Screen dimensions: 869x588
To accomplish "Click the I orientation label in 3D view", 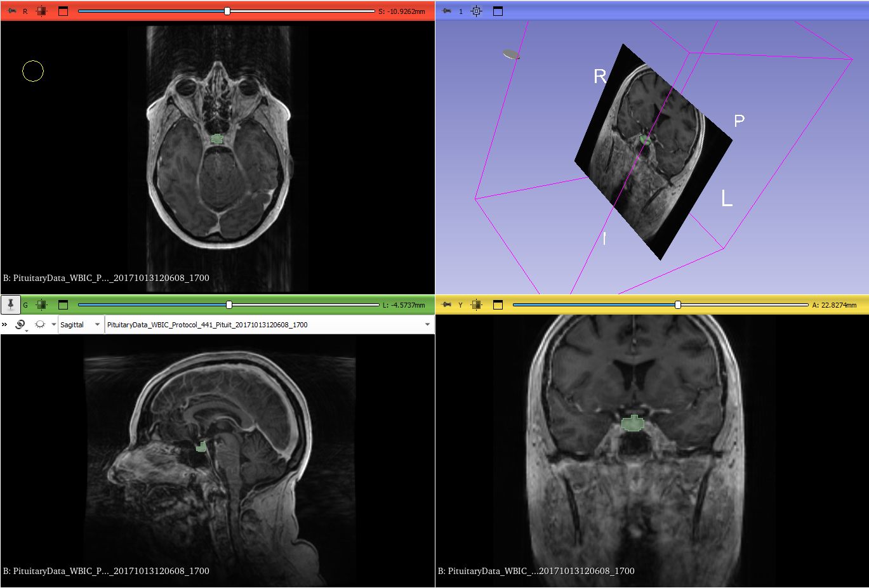I will point(604,238).
